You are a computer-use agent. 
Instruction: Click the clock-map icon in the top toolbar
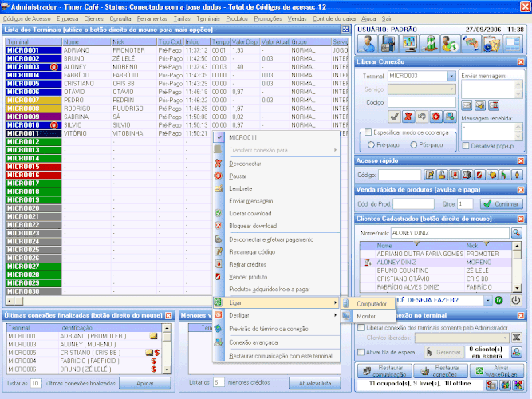[491, 44]
